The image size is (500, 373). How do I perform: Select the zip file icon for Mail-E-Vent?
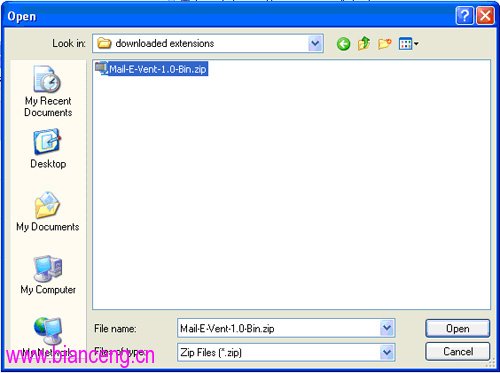[101, 68]
